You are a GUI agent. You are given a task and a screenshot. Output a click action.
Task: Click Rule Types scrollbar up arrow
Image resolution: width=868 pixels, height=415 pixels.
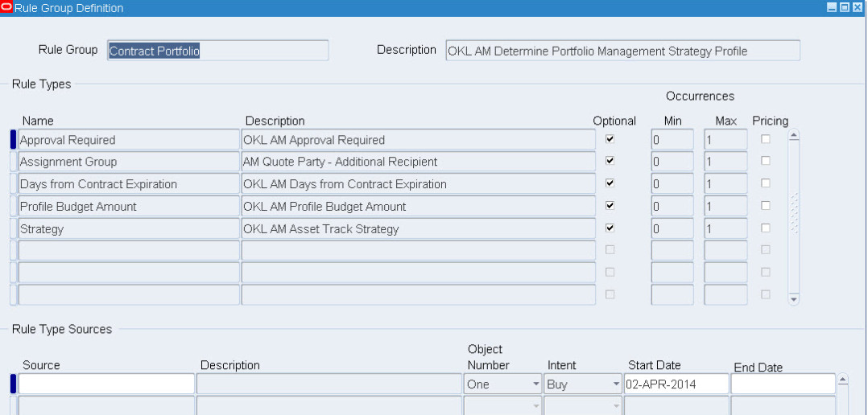tap(794, 135)
